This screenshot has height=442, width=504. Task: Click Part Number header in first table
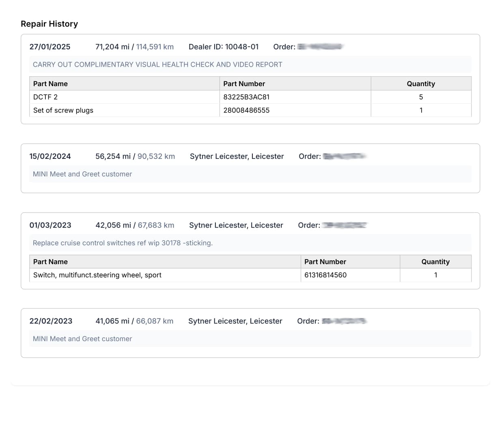[244, 84]
